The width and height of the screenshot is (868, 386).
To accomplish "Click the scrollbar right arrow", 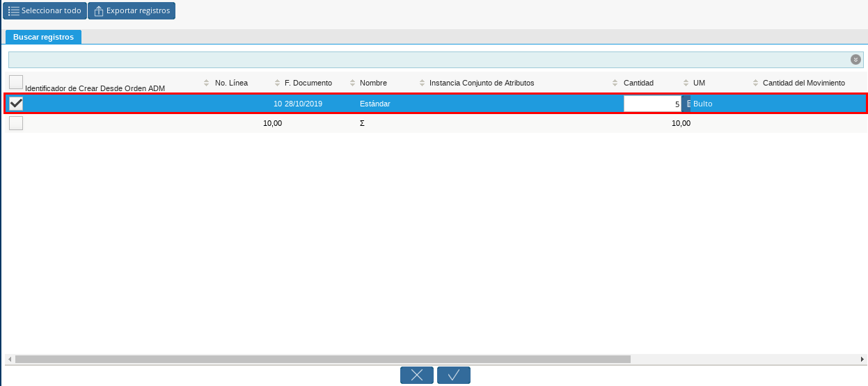I will pyautogui.click(x=862, y=360).
